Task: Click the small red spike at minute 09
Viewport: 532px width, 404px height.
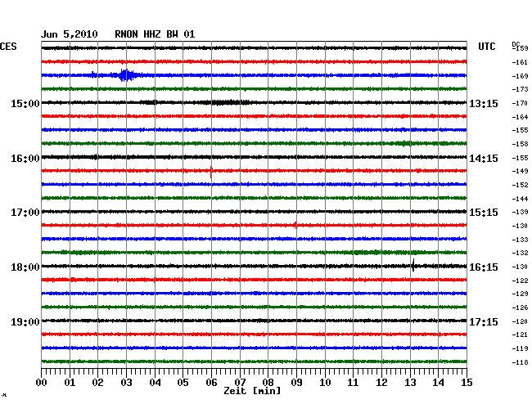Action: pos(295,225)
